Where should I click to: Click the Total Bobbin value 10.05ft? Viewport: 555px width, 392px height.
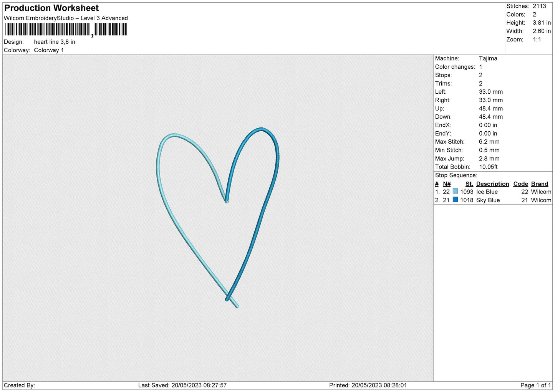(x=488, y=167)
